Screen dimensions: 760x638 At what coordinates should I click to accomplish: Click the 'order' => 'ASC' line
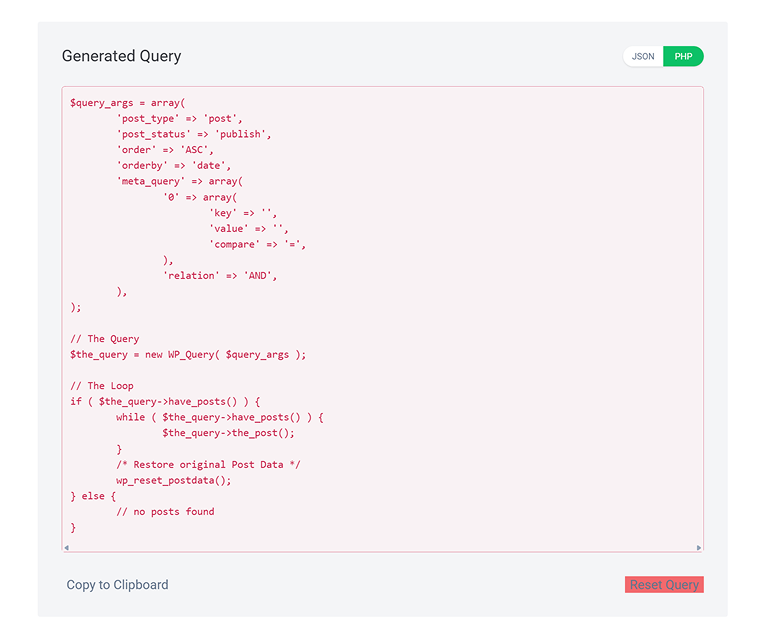[165, 150]
